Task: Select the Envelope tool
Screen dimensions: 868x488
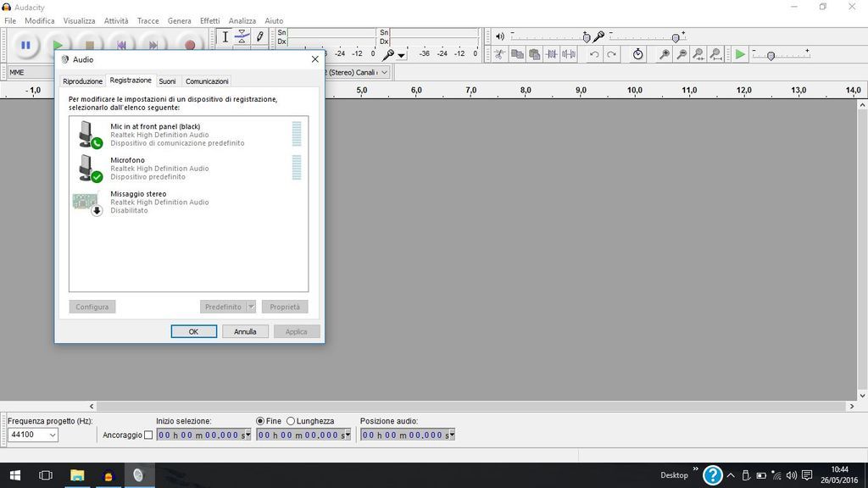Action: pyautogui.click(x=242, y=36)
